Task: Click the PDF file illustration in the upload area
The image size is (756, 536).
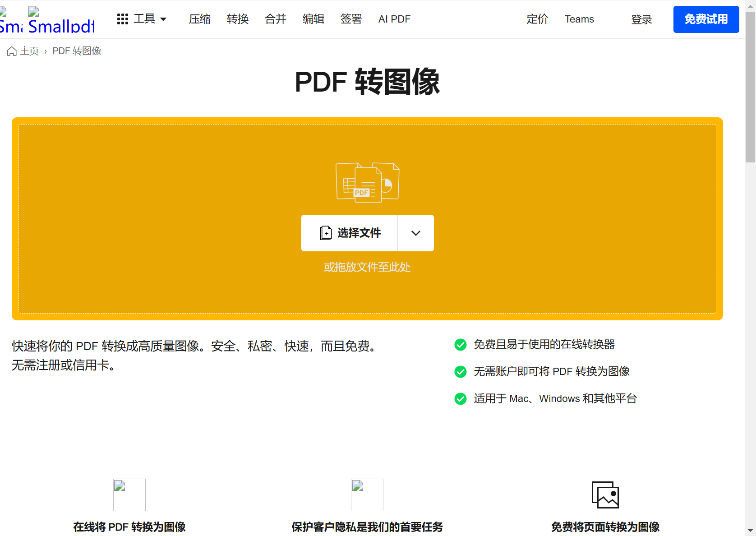Action: pos(367,182)
